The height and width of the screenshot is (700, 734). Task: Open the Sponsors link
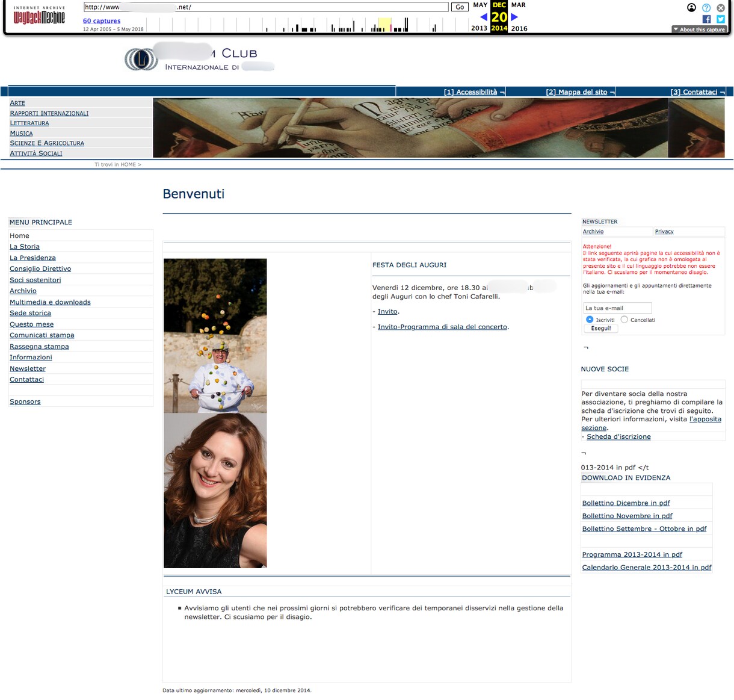[25, 401]
